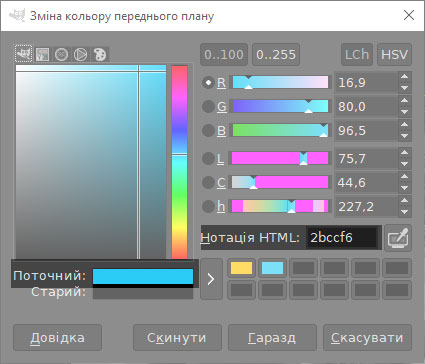The height and width of the screenshot is (364, 425).
Task: Increase the R value with up arrow
Action: tap(405, 77)
